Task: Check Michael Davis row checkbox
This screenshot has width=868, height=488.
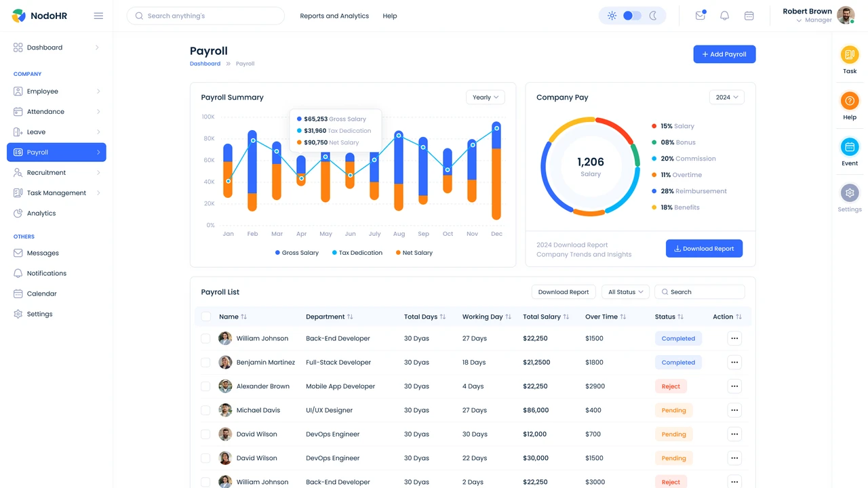Action: pos(205,410)
